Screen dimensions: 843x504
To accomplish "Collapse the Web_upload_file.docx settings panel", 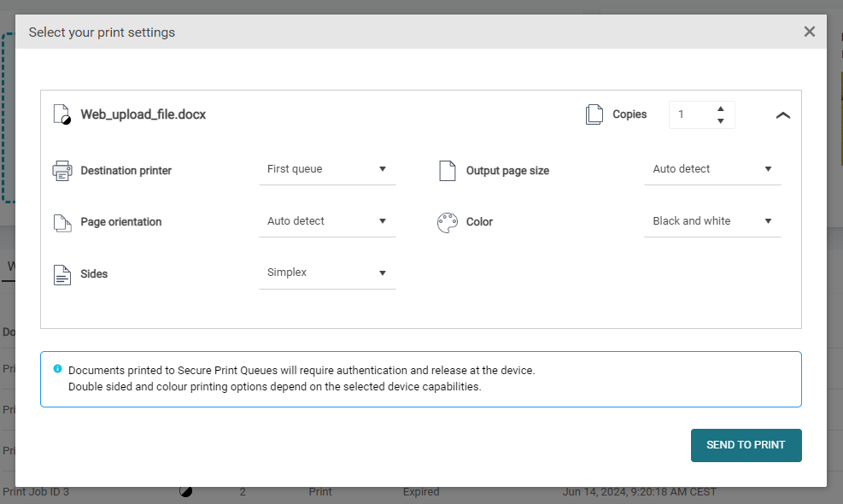I will pos(782,115).
